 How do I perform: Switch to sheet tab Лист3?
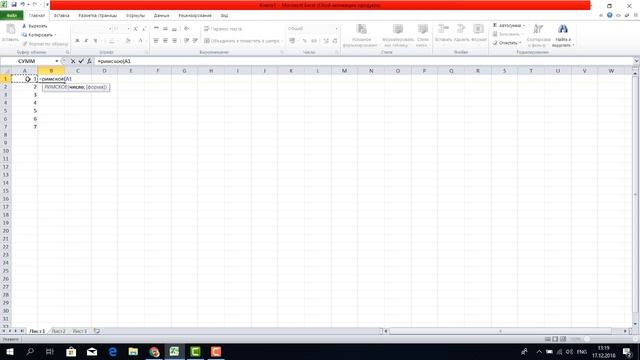80,331
